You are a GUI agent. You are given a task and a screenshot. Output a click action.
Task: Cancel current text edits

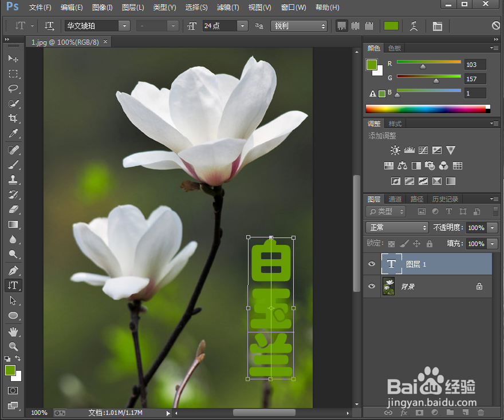pos(496,25)
